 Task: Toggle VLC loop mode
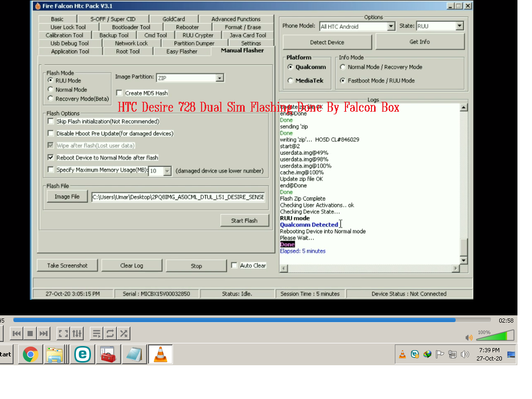click(x=110, y=334)
